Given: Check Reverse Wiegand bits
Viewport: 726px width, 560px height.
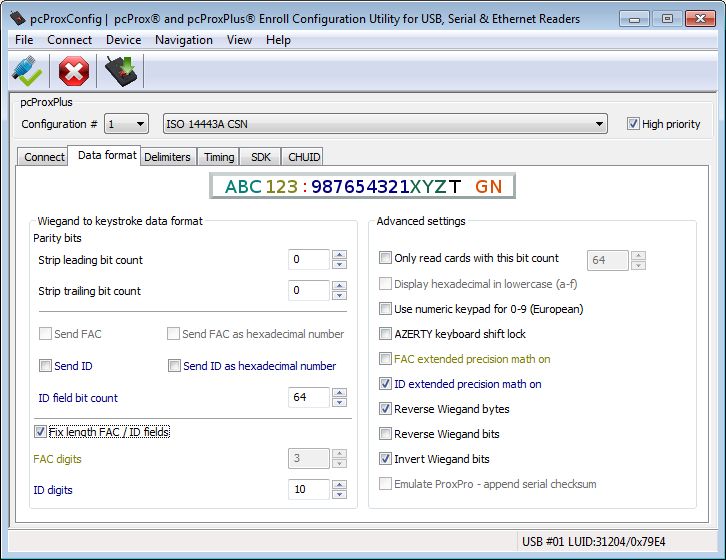Looking at the screenshot, I should point(385,434).
